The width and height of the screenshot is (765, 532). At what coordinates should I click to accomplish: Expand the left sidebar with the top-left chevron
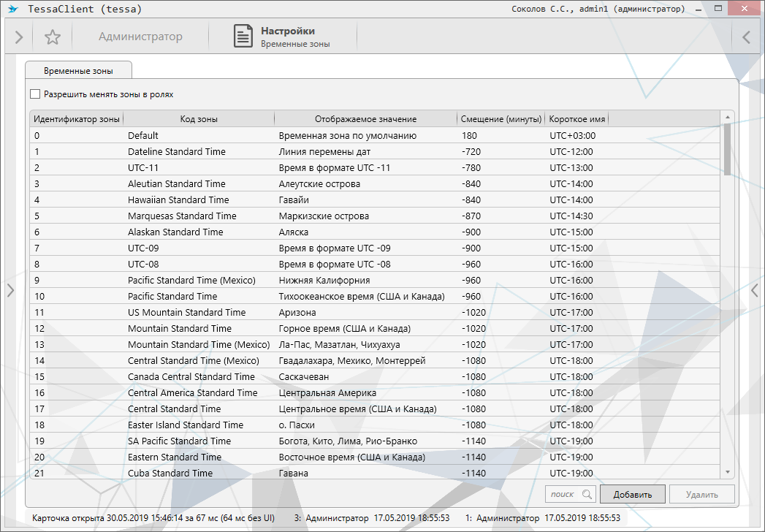click(19, 37)
